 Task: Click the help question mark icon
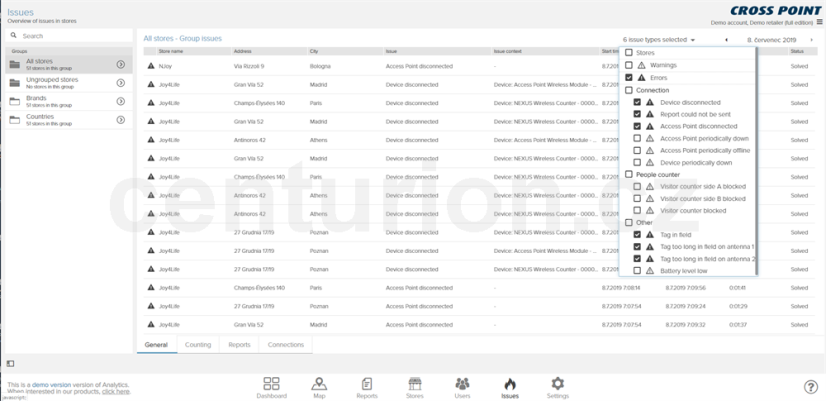tap(811, 387)
